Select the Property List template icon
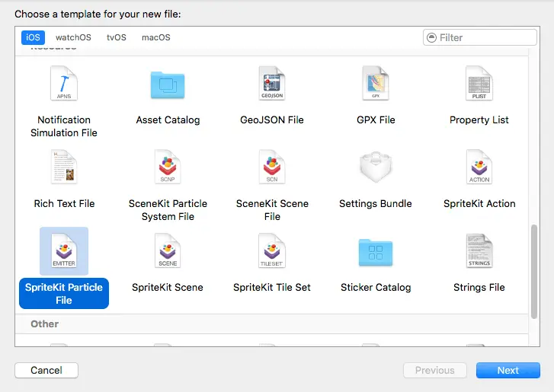554x392 pixels. click(x=479, y=84)
